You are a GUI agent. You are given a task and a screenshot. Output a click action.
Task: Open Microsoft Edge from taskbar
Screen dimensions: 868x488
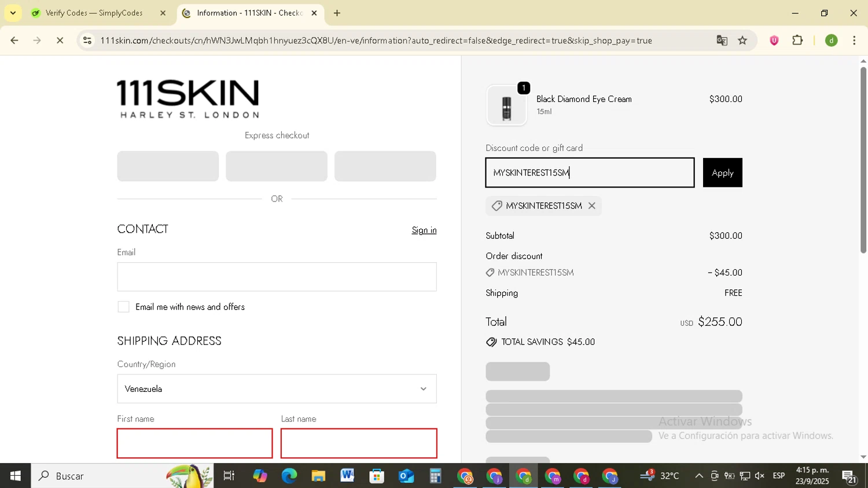tap(289, 476)
